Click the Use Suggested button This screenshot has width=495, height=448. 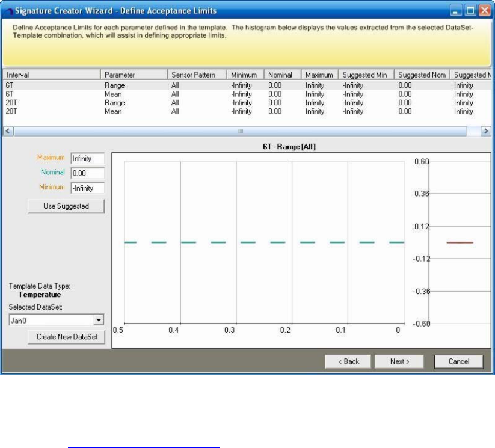(66, 206)
